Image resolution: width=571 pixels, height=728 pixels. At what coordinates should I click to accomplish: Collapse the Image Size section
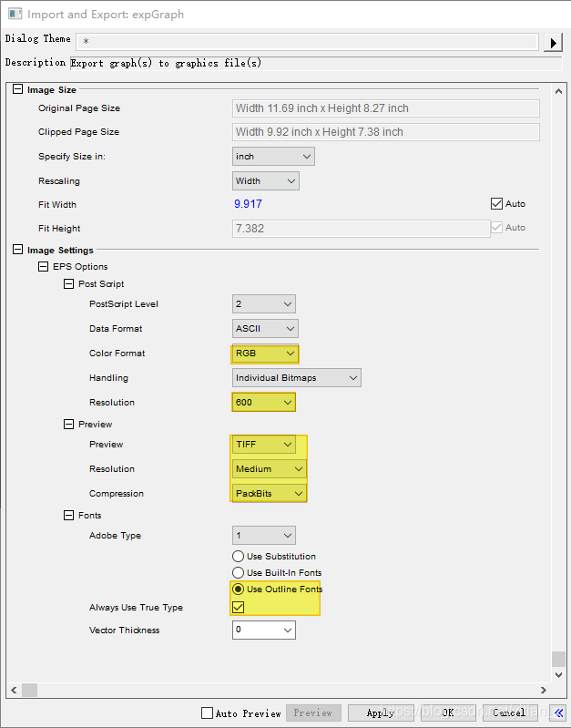(x=17, y=89)
